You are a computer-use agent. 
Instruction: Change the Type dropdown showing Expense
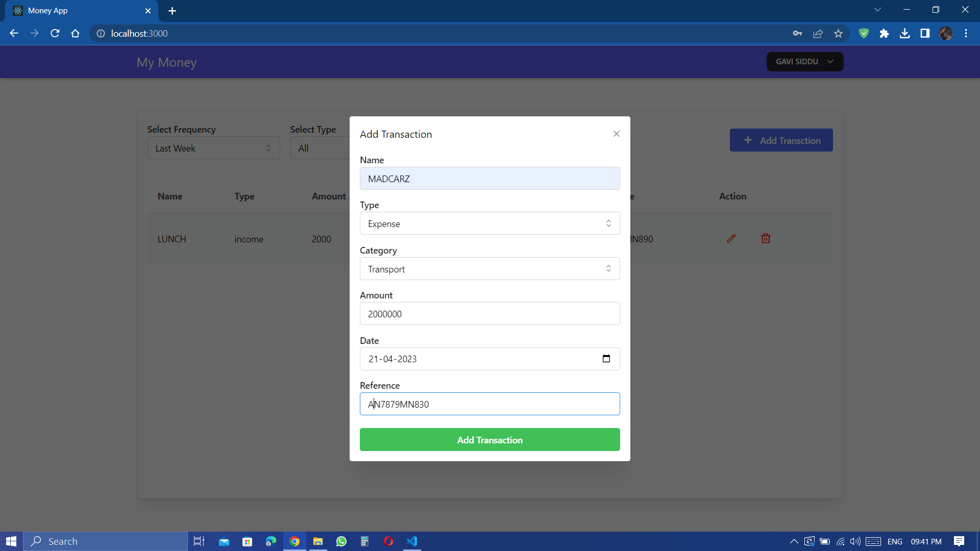489,223
